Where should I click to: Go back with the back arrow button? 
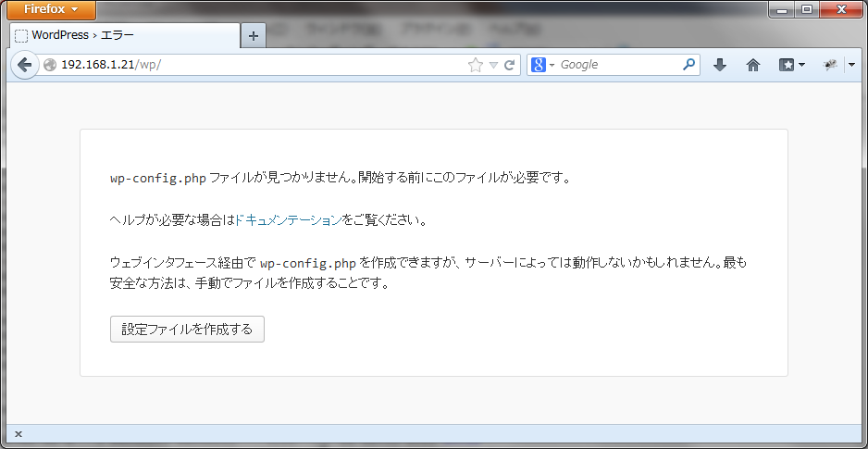(24, 65)
